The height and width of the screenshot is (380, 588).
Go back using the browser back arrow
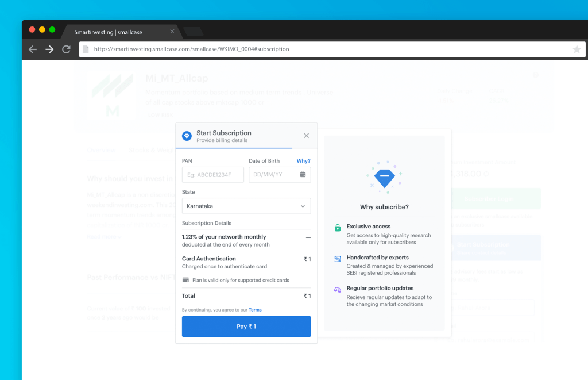pos(33,49)
